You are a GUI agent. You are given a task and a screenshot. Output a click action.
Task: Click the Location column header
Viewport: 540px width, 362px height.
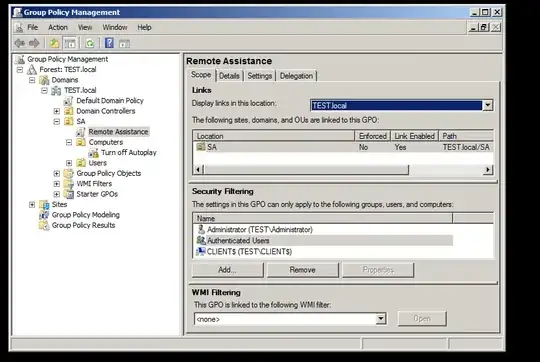click(x=274, y=136)
